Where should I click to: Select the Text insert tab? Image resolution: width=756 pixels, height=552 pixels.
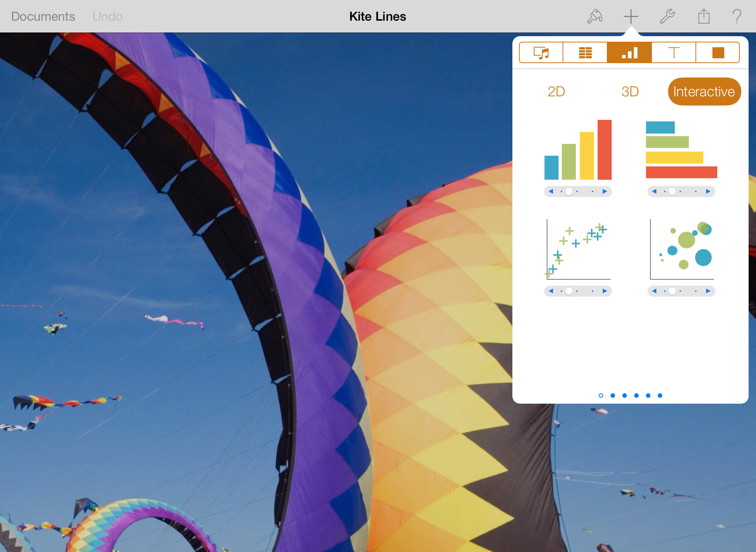click(x=674, y=53)
